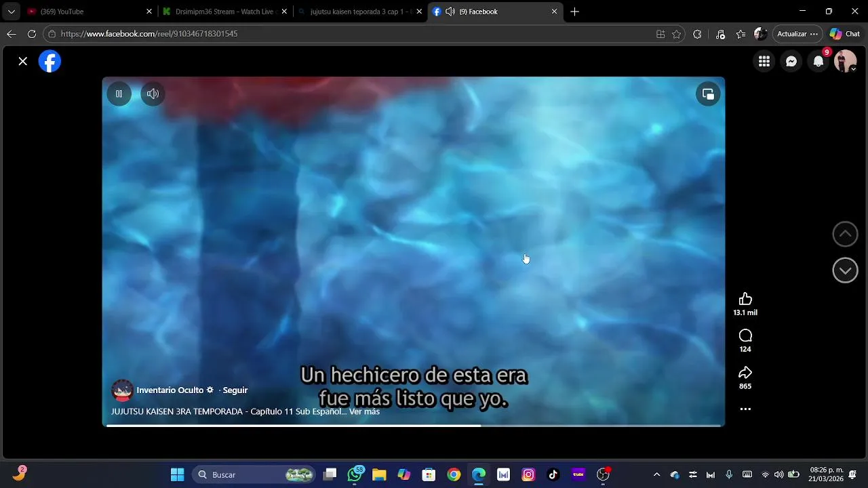Open the reel's three-dot more options
Viewport: 868px width, 488px height.
coord(745,409)
